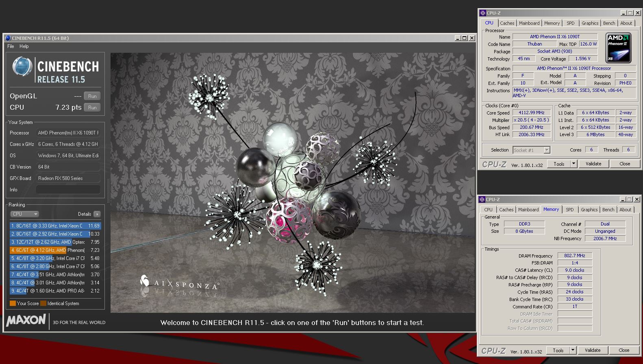This screenshot has width=643, height=364.
Task: Switch to SPD tab in bottom CPU-Z
Action: pos(570,210)
